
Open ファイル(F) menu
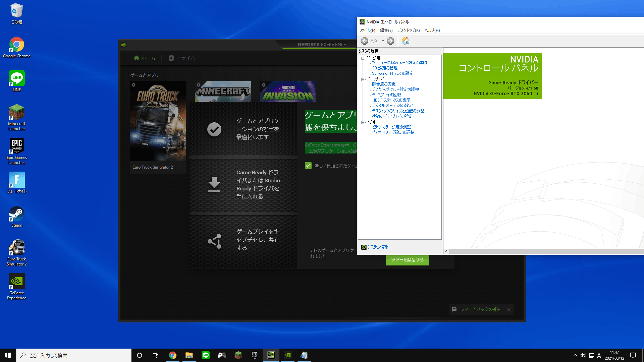(x=367, y=31)
